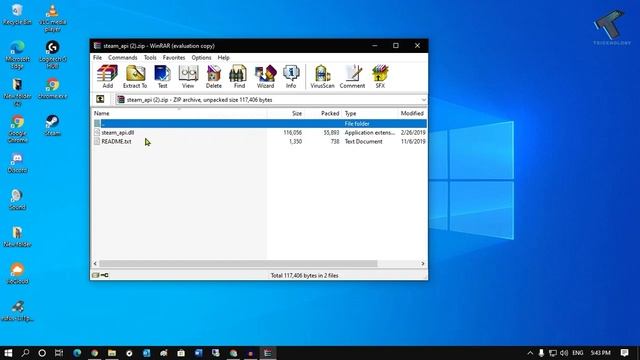Click the Text Document type cell
The width and height of the screenshot is (640, 360).
[x=363, y=142]
